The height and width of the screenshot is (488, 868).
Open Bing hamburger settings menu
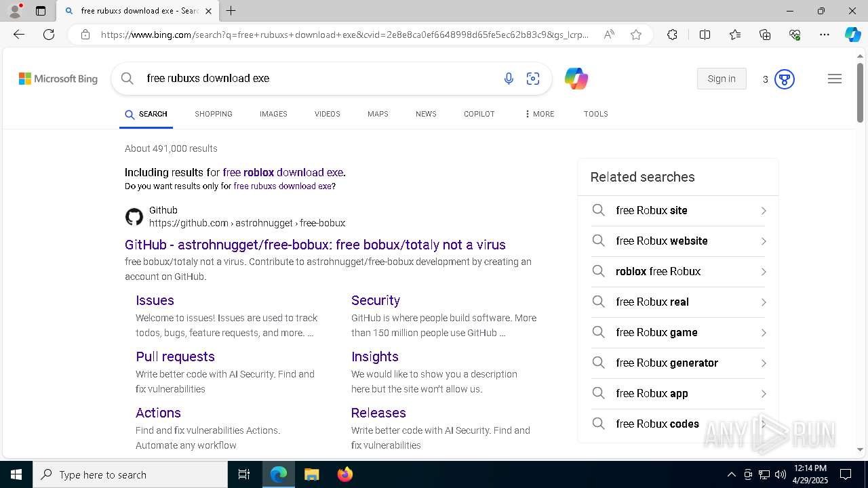pyautogui.click(x=835, y=79)
